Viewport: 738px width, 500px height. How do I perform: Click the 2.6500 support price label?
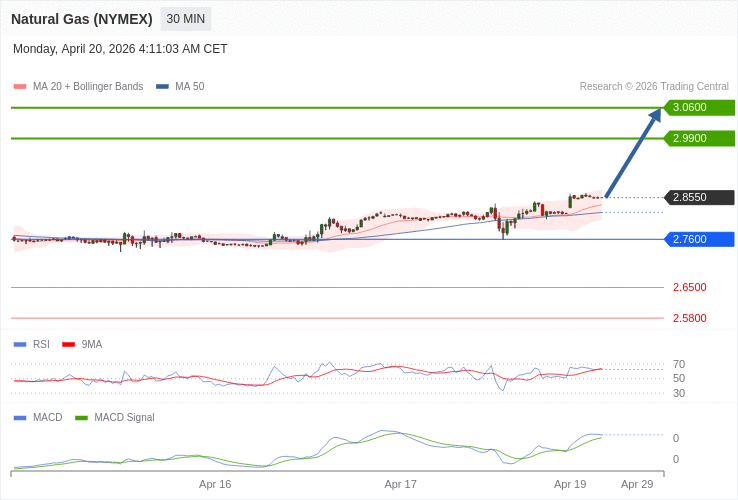pos(689,287)
